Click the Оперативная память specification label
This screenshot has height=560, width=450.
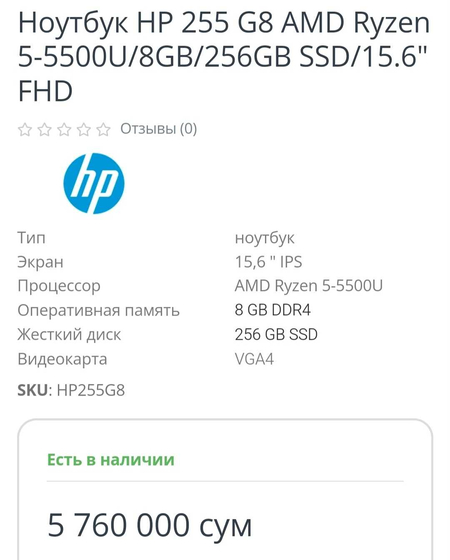point(99,310)
